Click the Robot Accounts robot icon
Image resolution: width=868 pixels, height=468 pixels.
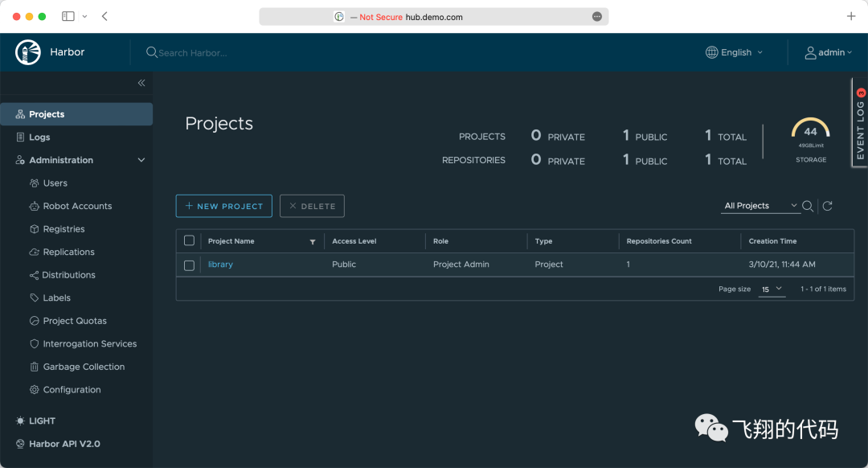(35, 206)
